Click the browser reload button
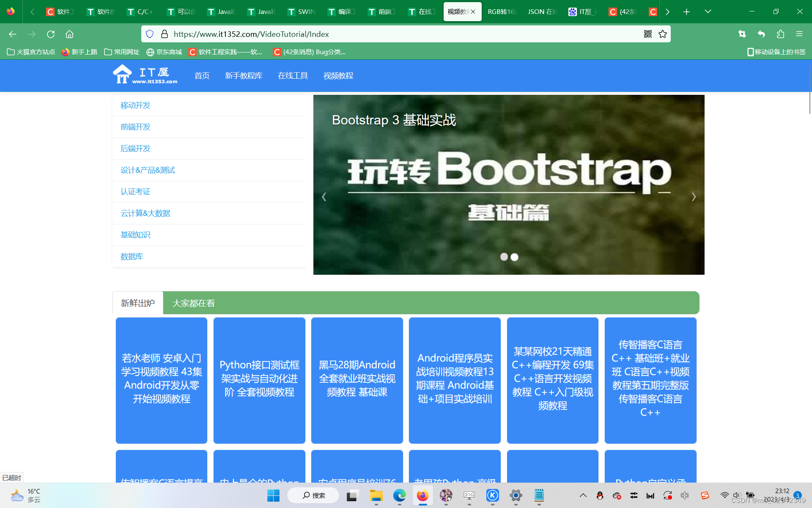The width and height of the screenshot is (812, 508). [51, 34]
